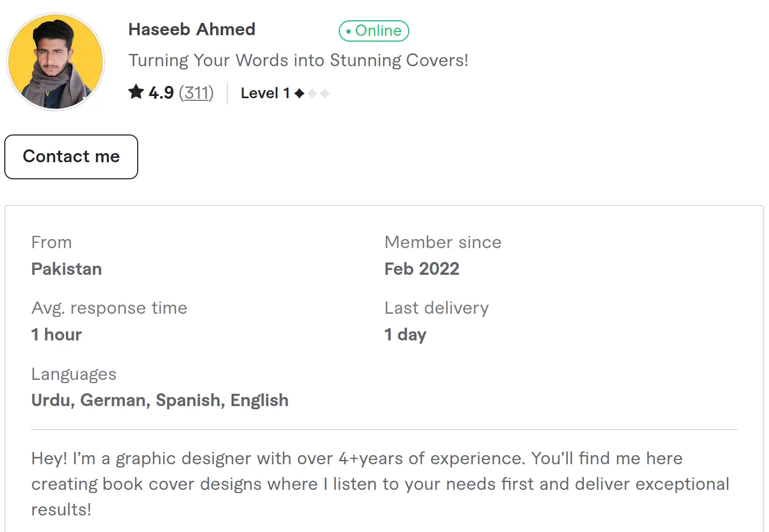Click the filled Level 1 diamond icon
Viewport: 769px width, 532px height.
(299, 93)
